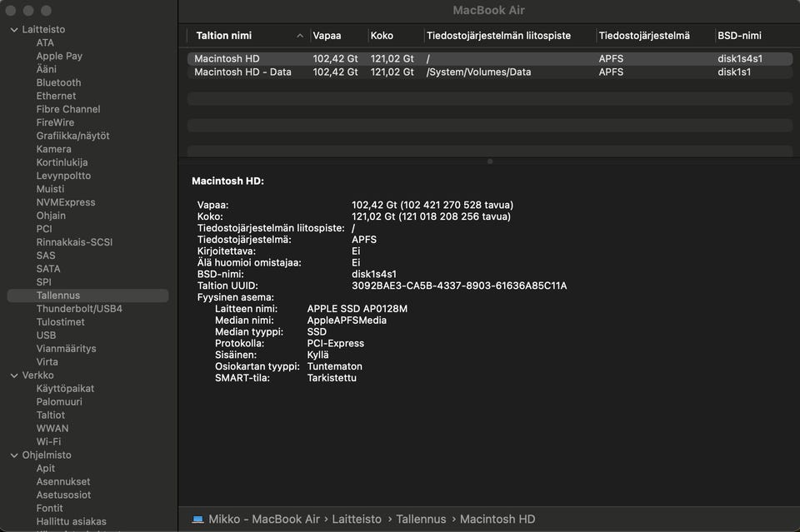
Task: Select Ääni sidebar item
Action: (x=46, y=69)
